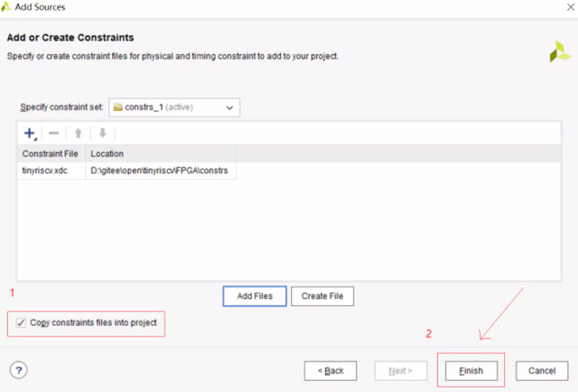Toggle Copy constraints files into project checkbox
This screenshot has width=578, height=392.
(x=21, y=322)
